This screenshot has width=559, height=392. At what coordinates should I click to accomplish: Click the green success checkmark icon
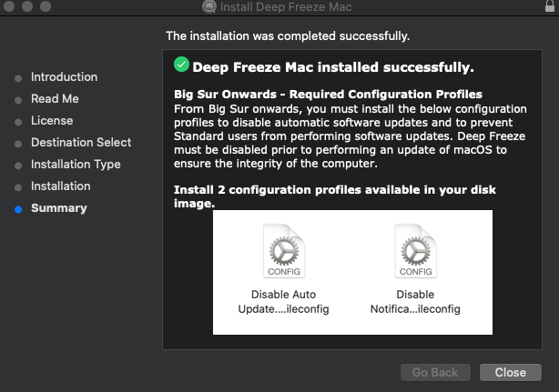(x=181, y=65)
